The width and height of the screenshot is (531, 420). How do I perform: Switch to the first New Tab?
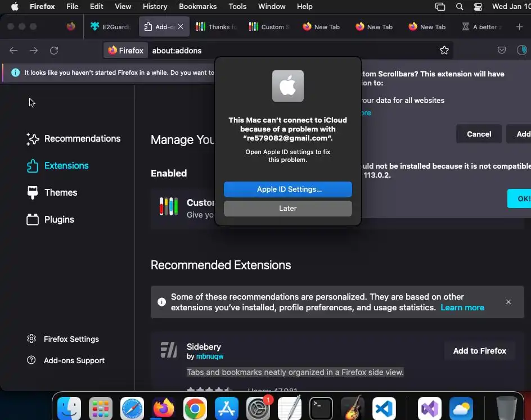tap(322, 27)
